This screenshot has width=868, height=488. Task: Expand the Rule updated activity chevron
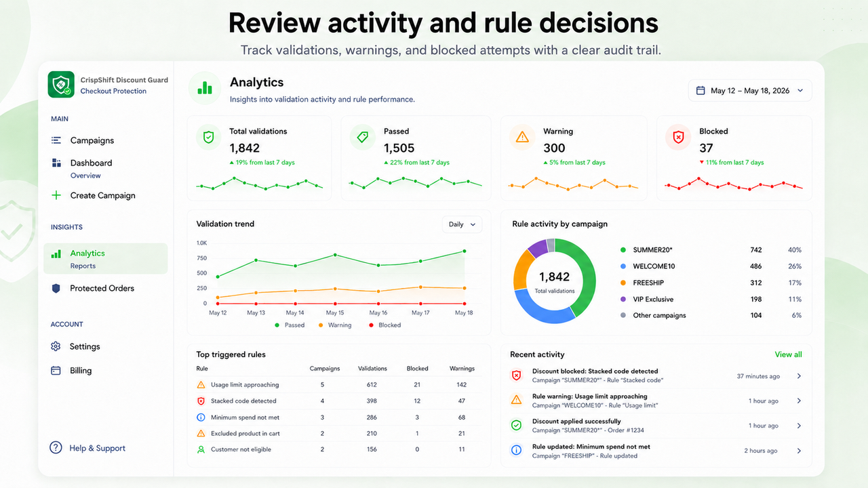click(800, 451)
